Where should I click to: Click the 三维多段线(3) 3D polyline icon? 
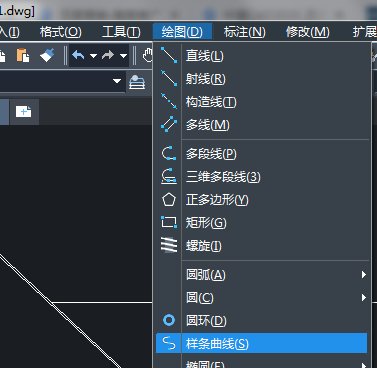(x=169, y=176)
